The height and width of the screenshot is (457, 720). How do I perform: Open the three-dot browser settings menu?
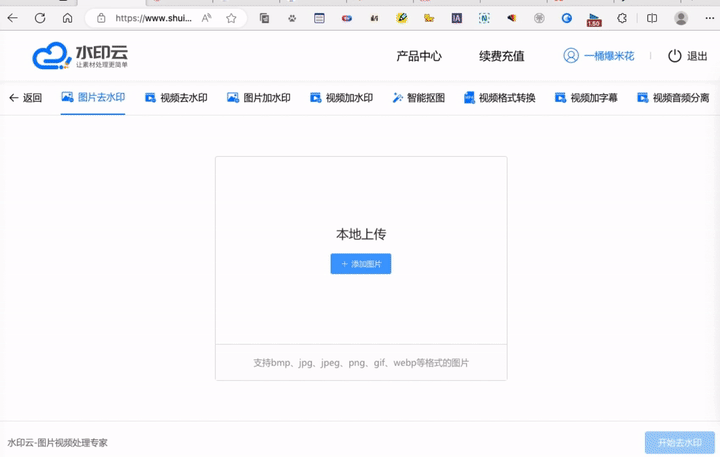(709, 18)
